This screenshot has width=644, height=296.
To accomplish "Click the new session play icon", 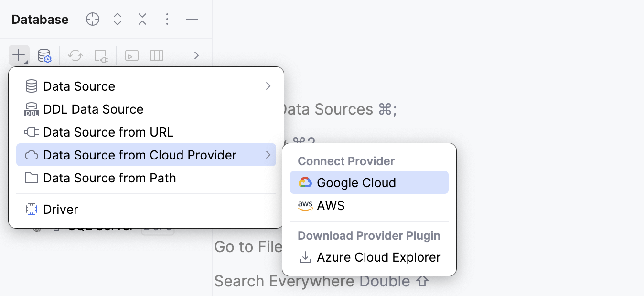I will pos(131,55).
